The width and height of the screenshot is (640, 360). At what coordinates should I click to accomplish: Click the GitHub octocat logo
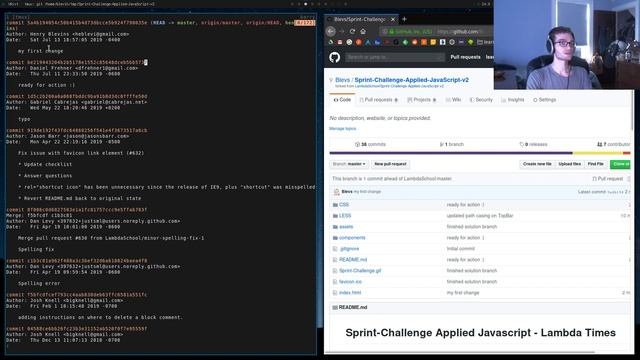[335, 57]
